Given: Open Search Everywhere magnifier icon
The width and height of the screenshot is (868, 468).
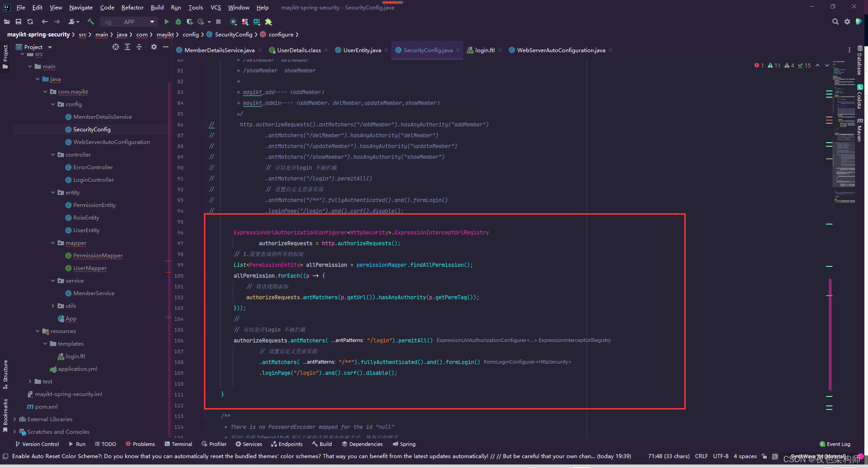Looking at the screenshot, I should click(835, 22).
